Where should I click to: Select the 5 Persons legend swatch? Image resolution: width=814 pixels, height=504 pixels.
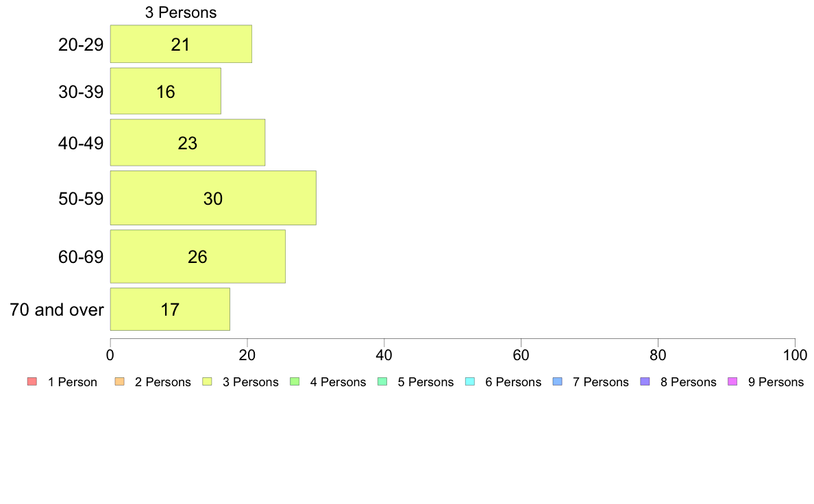coord(382,381)
